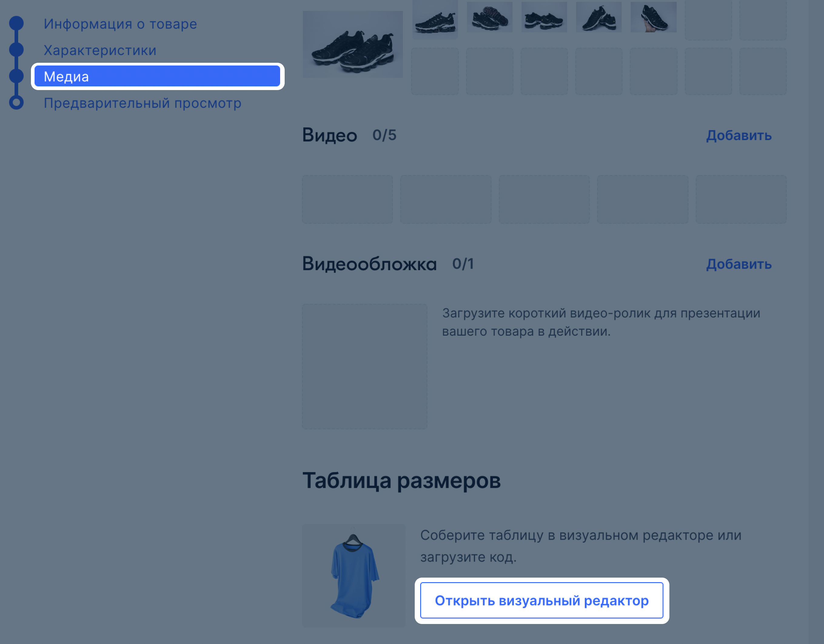Select the sneaker-on-foot thumbnail
The height and width of the screenshot is (644, 824).
[x=653, y=17]
